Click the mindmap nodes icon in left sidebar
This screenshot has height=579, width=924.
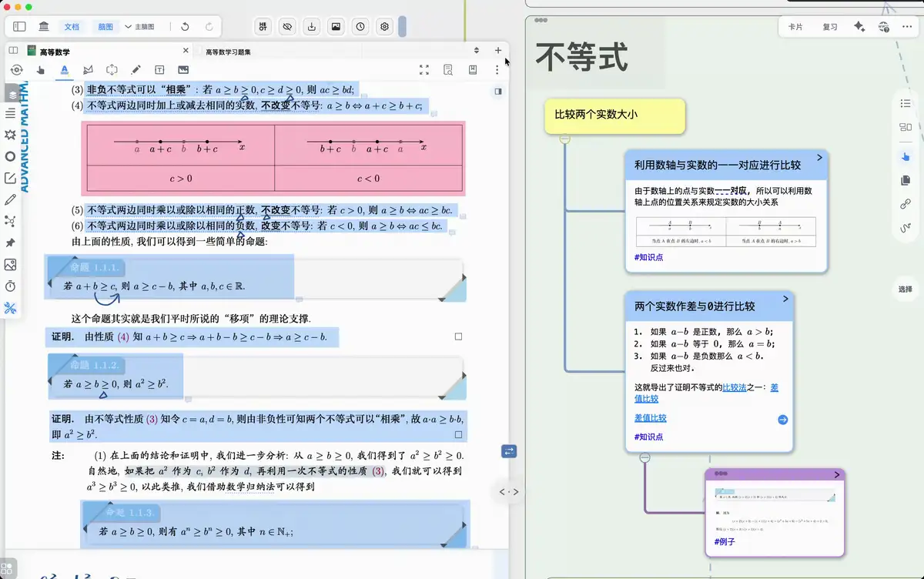pos(10,221)
